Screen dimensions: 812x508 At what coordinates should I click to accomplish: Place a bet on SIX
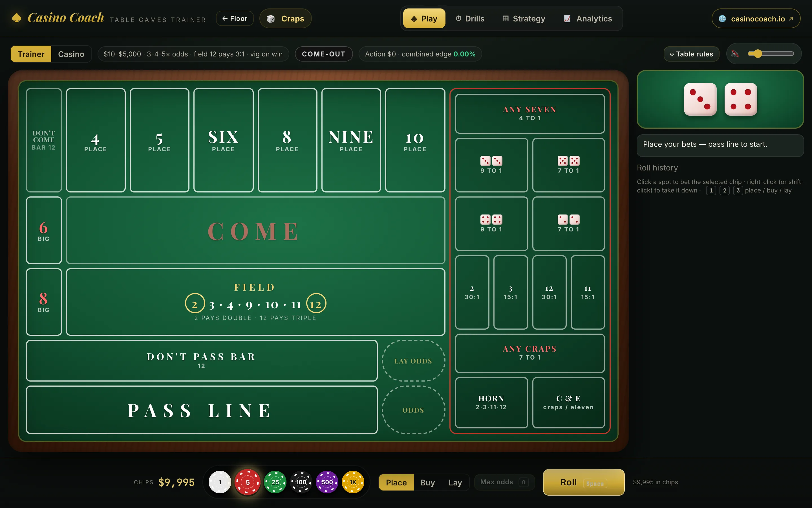point(224,140)
